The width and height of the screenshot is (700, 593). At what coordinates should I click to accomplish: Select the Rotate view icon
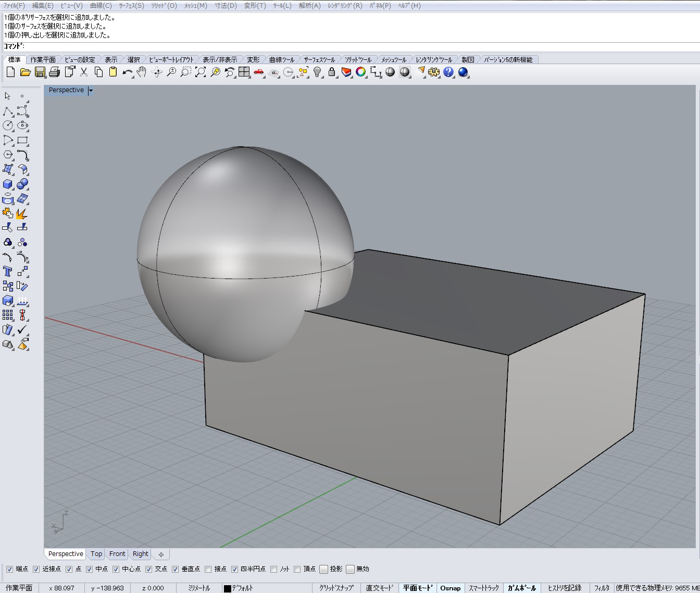[x=156, y=72]
